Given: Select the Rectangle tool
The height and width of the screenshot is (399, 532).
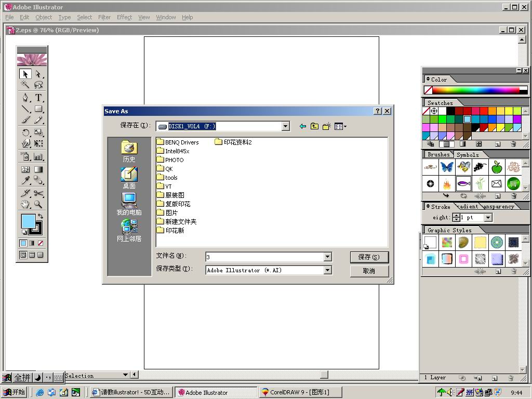Looking at the screenshot, I should click(x=38, y=109).
